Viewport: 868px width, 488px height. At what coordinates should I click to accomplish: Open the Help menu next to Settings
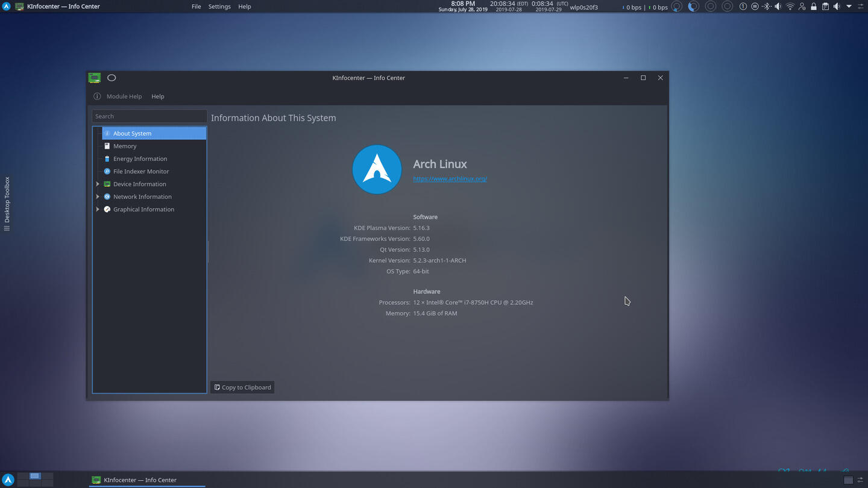(x=244, y=7)
